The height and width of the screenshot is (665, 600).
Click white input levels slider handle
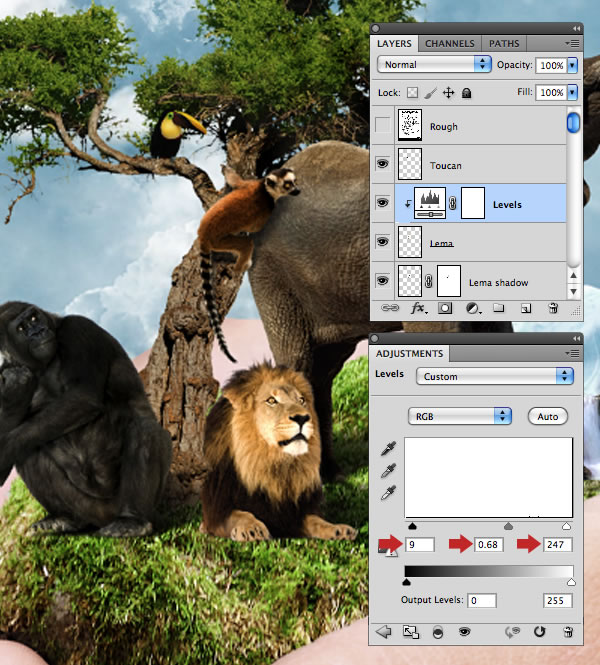[x=567, y=526]
